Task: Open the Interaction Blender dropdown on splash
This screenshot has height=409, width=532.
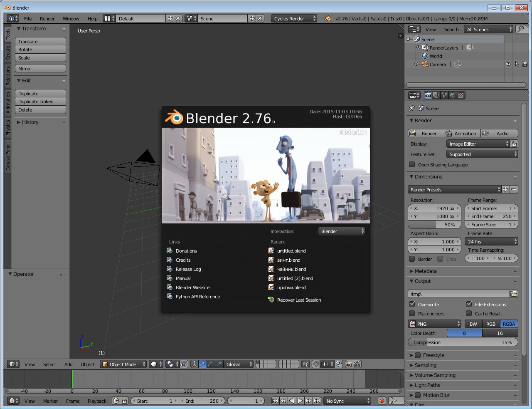Action: pyautogui.click(x=342, y=231)
